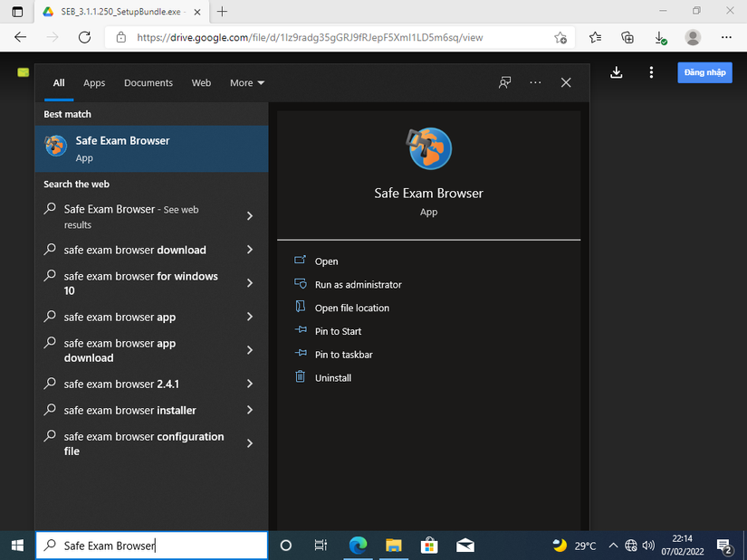Click the Uninstall text label
747x560 pixels.
coord(333,378)
